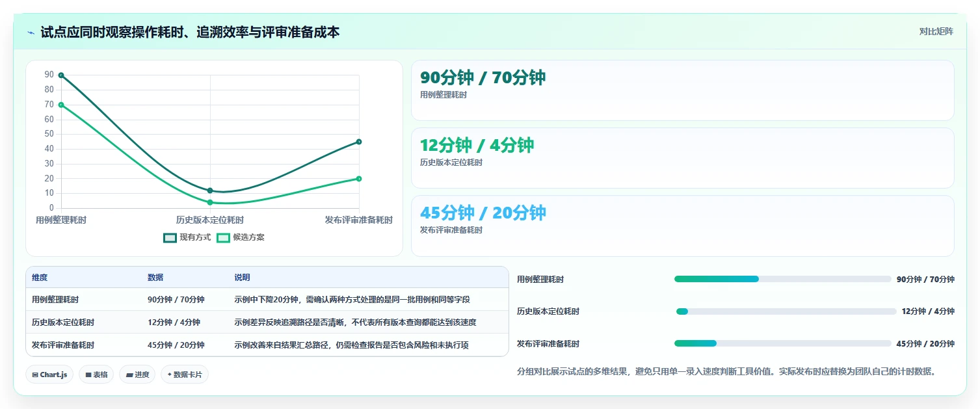Image resolution: width=980 pixels, height=409 pixels.
Task: Toggle 候选方案 legend swatch in chart
Action: click(223, 237)
